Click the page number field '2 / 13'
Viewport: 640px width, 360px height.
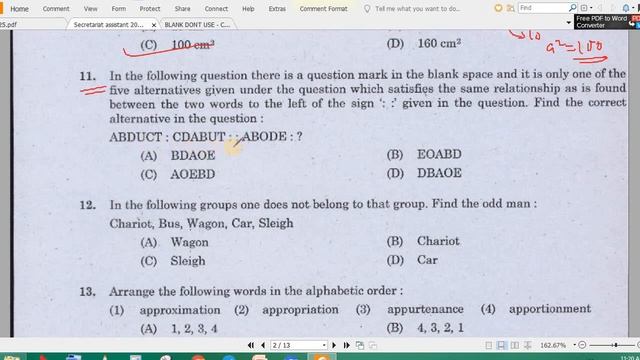point(296,345)
